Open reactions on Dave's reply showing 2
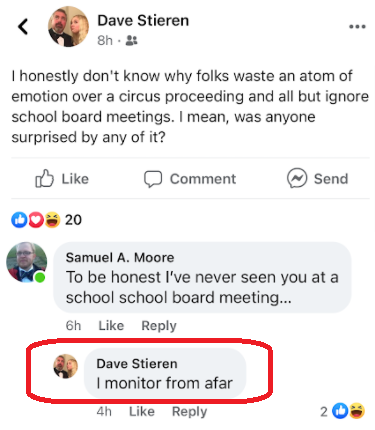This screenshot has width=375, height=430. 342,411
